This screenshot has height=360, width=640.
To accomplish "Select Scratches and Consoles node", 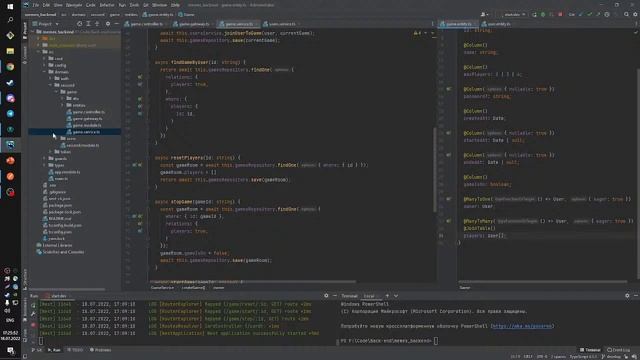I will coord(60,252).
